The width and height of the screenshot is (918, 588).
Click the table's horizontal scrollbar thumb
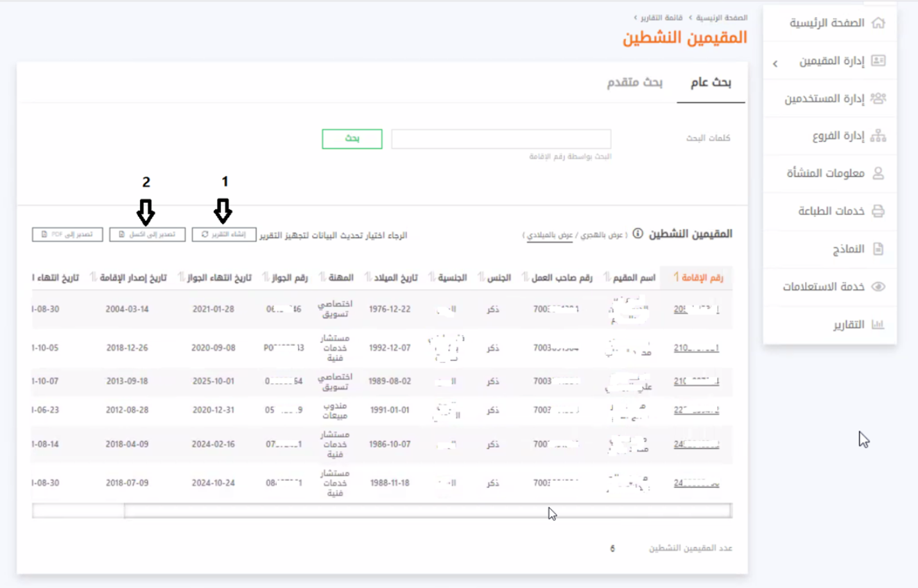pos(427,511)
